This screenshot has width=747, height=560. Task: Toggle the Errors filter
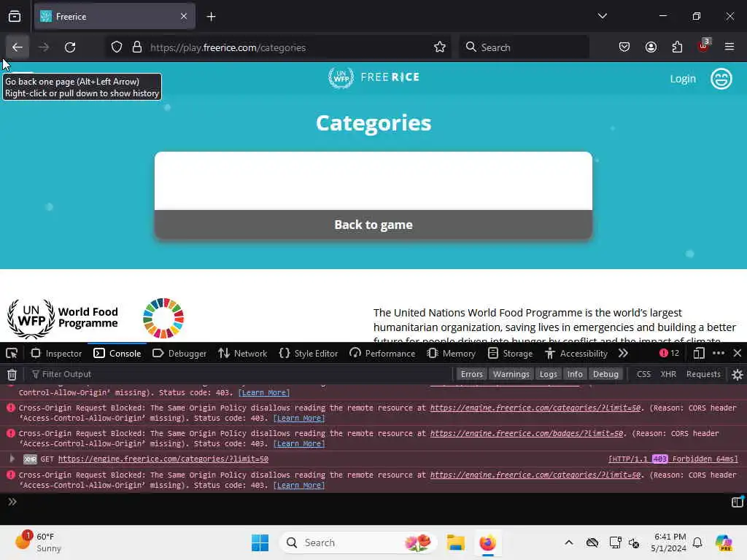pos(472,374)
